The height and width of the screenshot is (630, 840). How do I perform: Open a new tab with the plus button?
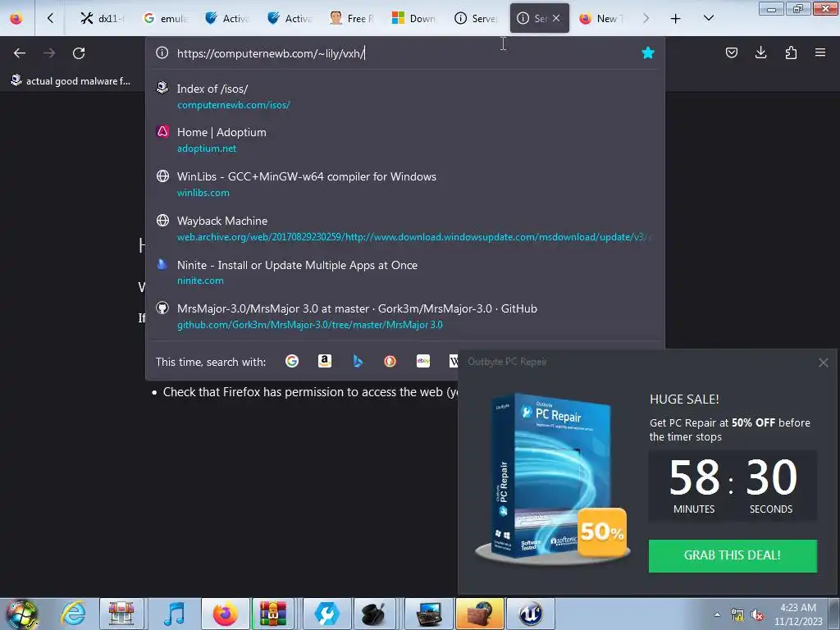coord(676,18)
